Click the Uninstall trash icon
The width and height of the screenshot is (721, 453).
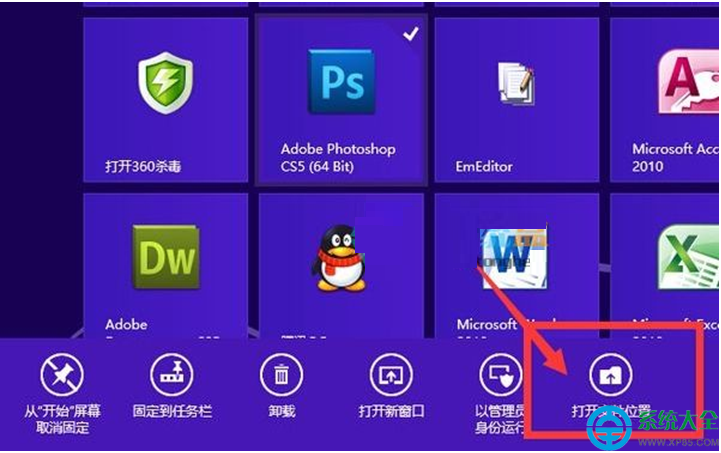(281, 375)
